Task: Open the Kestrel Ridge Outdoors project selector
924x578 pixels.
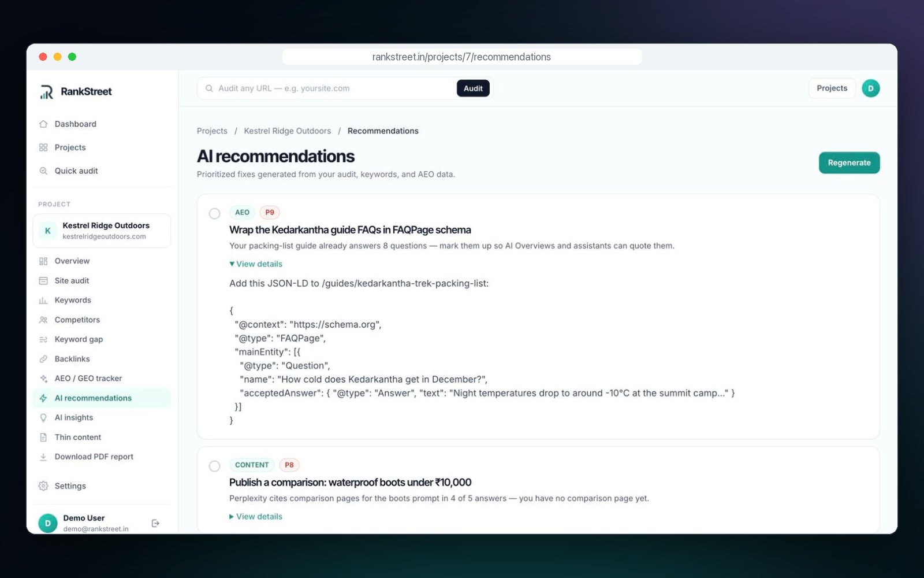Action: (102, 231)
